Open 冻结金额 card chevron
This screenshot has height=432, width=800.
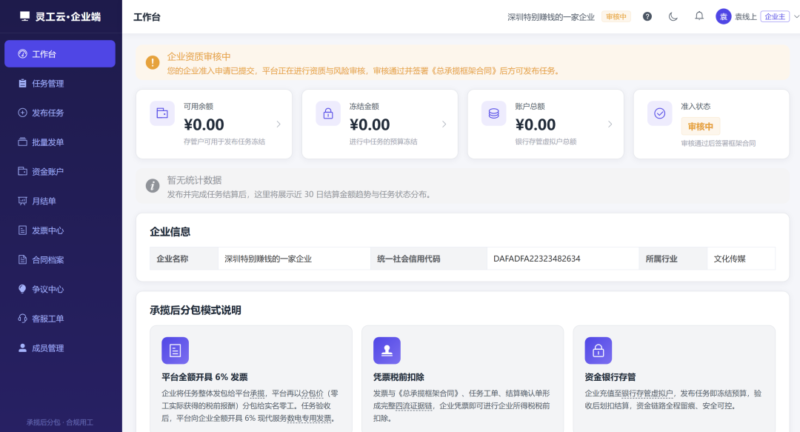tap(444, 124)
